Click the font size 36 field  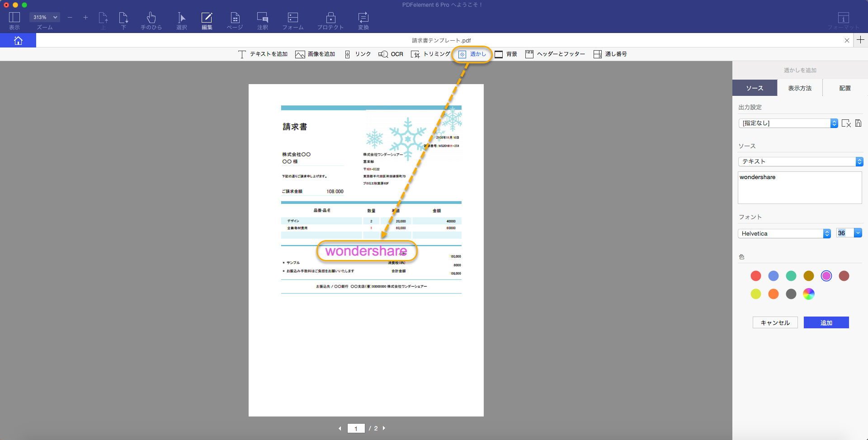(x=844, y=233)
